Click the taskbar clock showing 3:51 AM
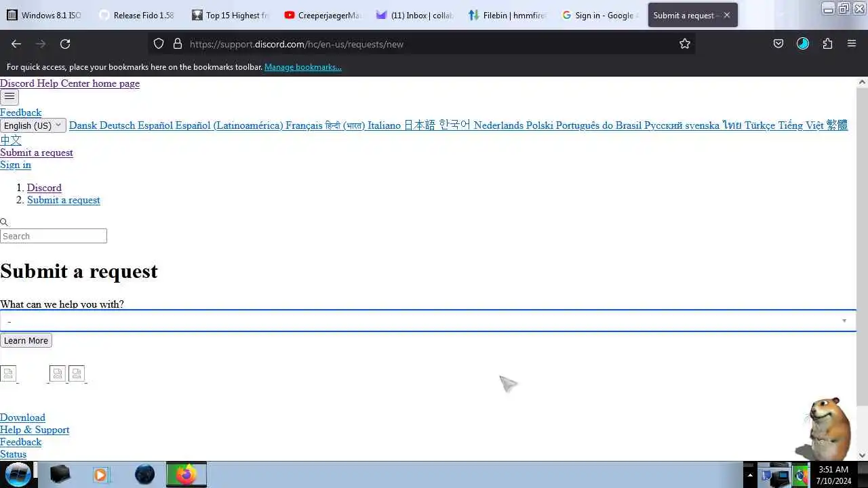Viewport: 868px width, 488px height. coord(833,475)
